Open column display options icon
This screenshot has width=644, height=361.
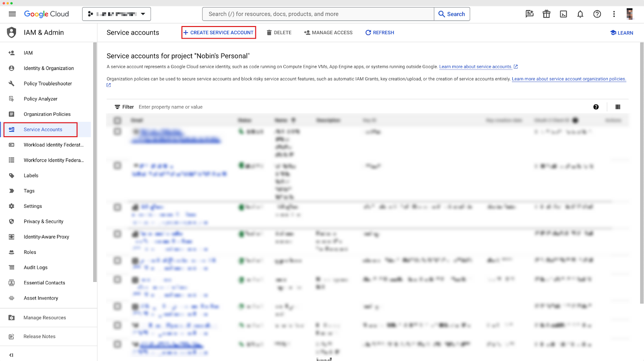(618, 107)
